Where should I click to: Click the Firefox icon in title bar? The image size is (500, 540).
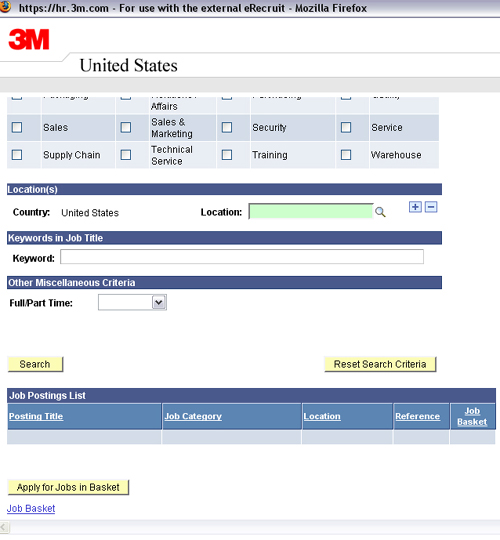[5, 7]
